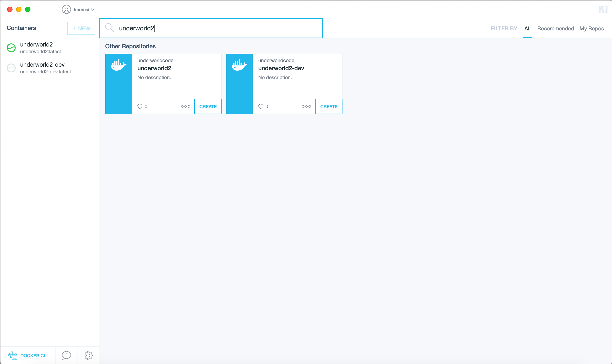
Task: Click the stopped status icon for underworld2-dev
Action: (11, 68)
